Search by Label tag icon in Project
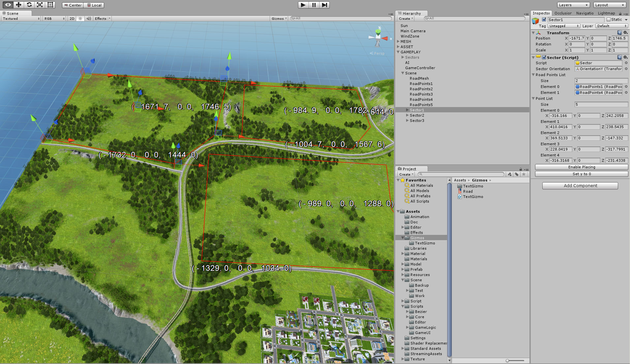The height and width of the screenshot is (364, 630). pyautogui.click(x=516, y=174)
